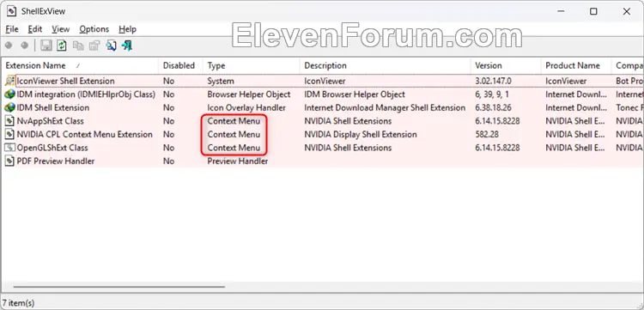
Task: Click the Find magnifier toolbar icon
Action: pos(111,46)
